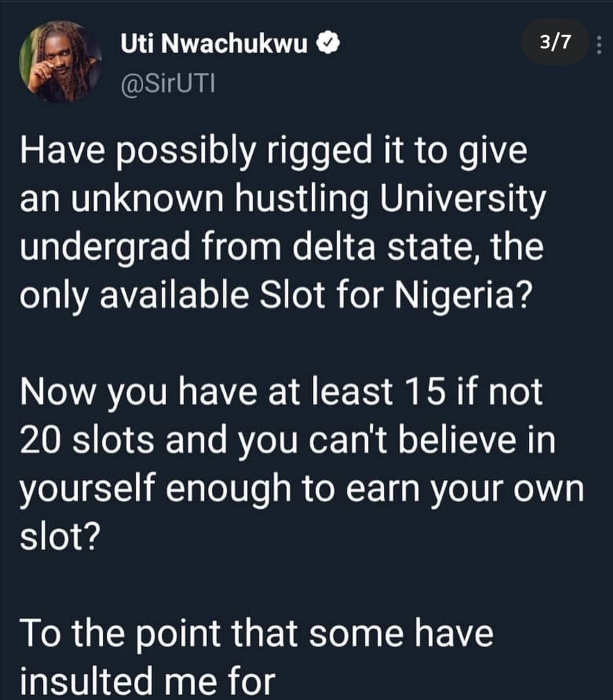Open the @SirUTI handle link
The height and width of the screenshot is (700, 613).
[166, 85]
